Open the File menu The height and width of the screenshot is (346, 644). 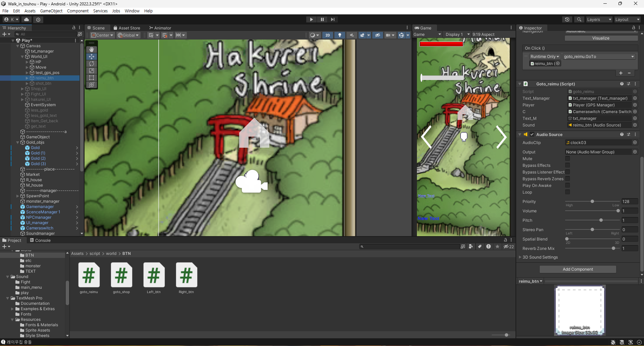5,11
